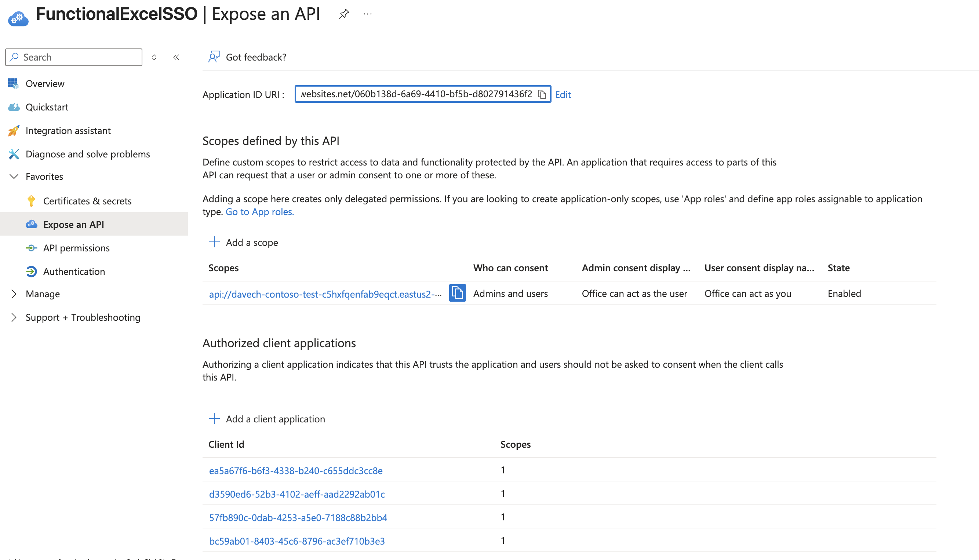Click the Overview grid icon
The image size is (979, 560).
pos(13,83)
